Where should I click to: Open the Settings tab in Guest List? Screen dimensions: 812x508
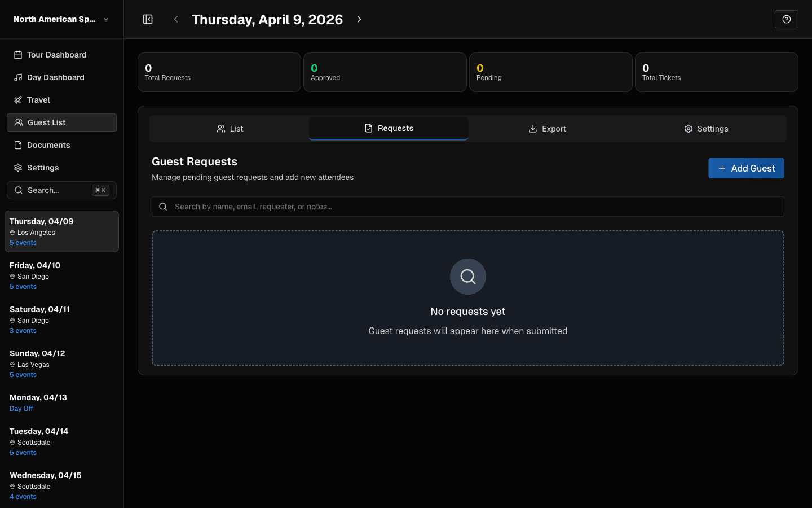[x=705, y=129]
